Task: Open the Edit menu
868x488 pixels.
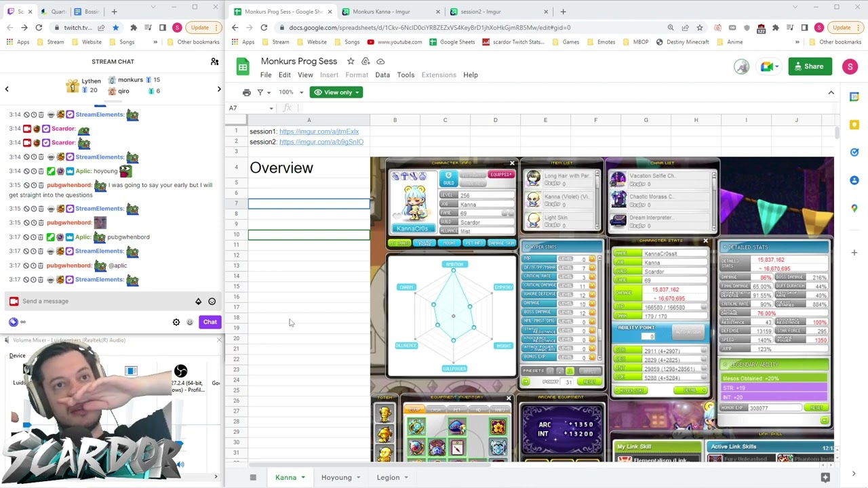Action: [x=285, y=75]
